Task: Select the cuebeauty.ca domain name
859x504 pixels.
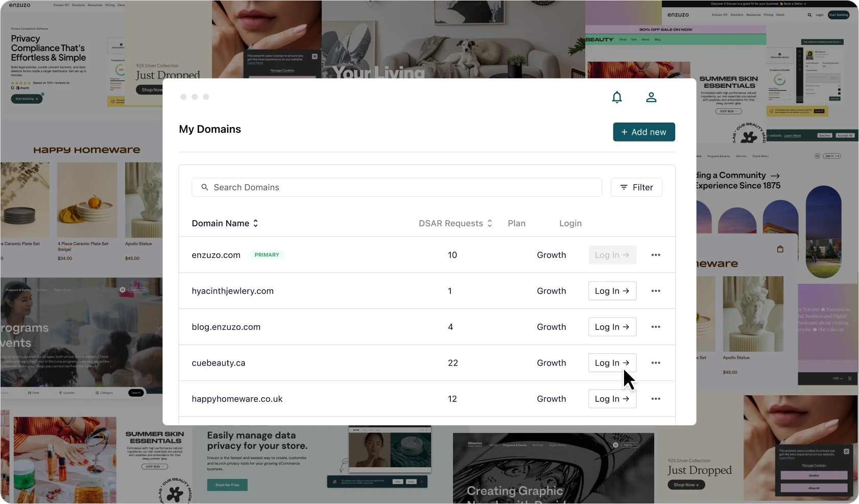Action: tap(219, 363)
